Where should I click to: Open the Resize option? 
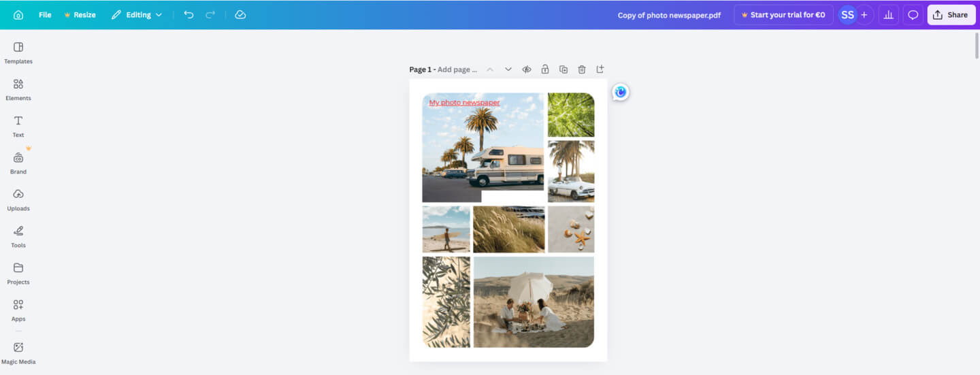point(80,15)
